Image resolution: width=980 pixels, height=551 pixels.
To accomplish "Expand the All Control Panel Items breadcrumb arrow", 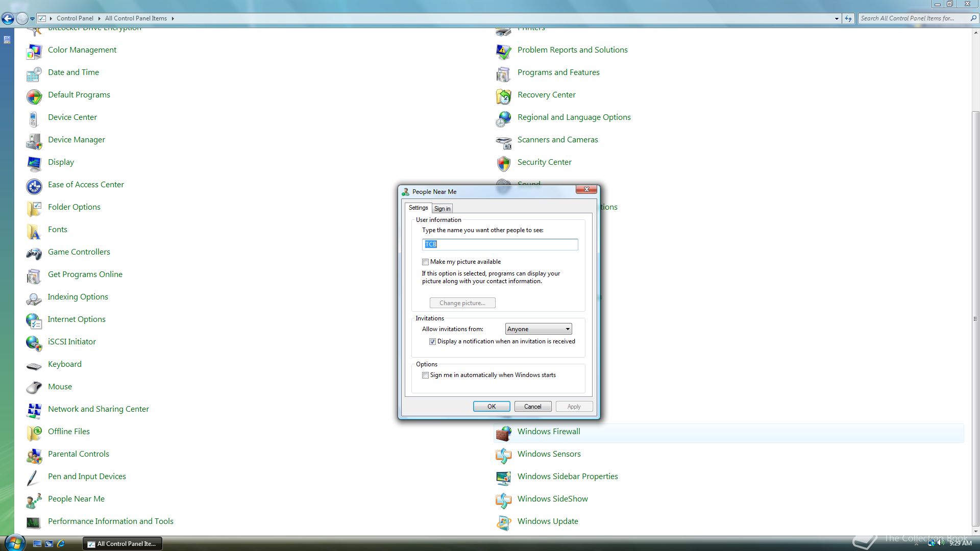I will (173, 18).
